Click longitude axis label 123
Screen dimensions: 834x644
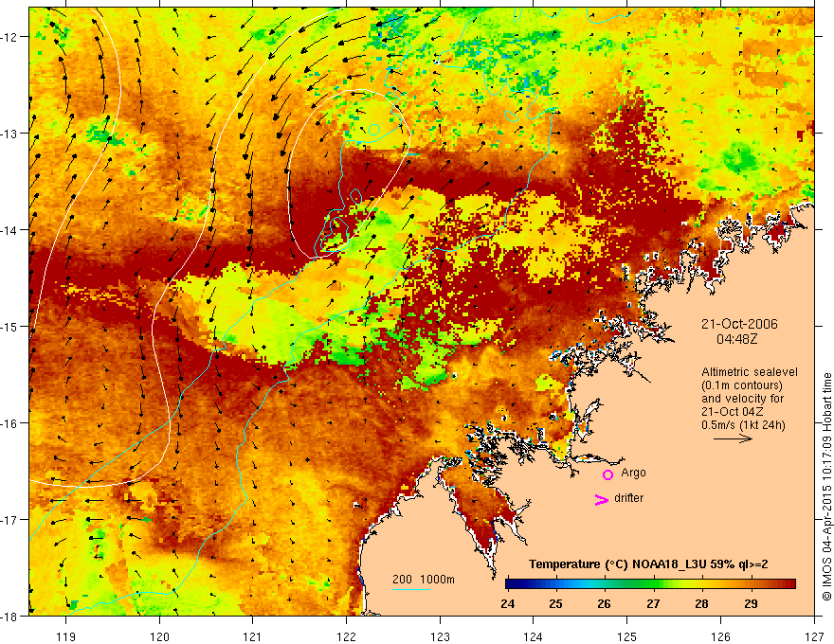[x=440, y=637]
